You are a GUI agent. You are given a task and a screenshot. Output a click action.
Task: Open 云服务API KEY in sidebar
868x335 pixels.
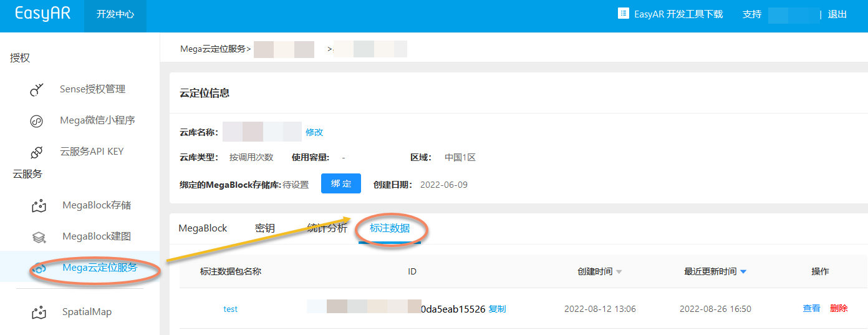coord(92,152)
